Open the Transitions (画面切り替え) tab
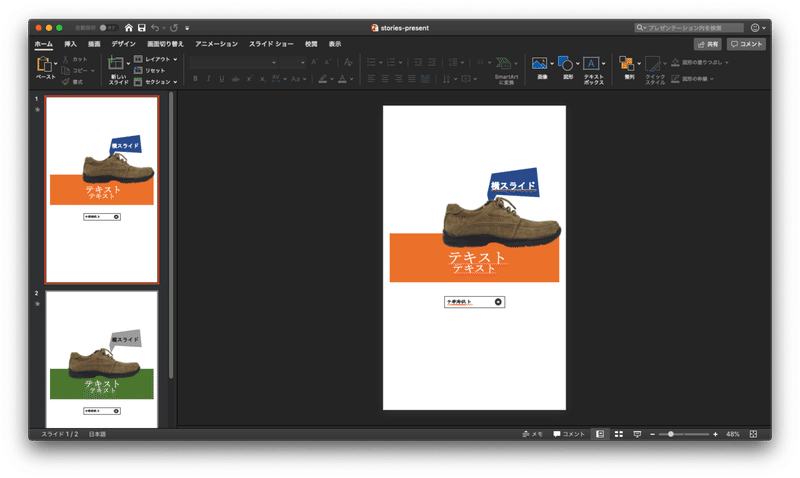This screenshot has width=800, height=478. [165, 44]
